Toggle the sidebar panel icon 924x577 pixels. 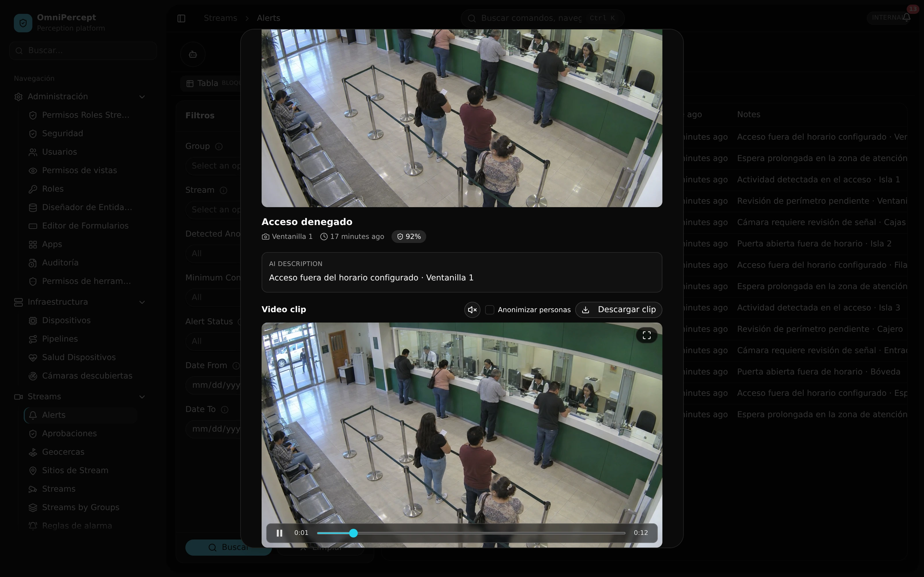pyautogui.click(x=181, y=18)
